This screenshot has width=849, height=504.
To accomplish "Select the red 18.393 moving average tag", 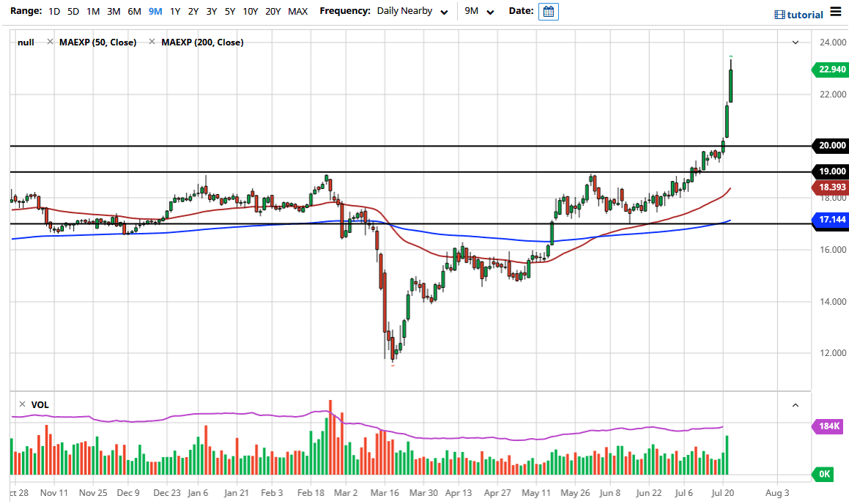I will click(x=831, y=188).
